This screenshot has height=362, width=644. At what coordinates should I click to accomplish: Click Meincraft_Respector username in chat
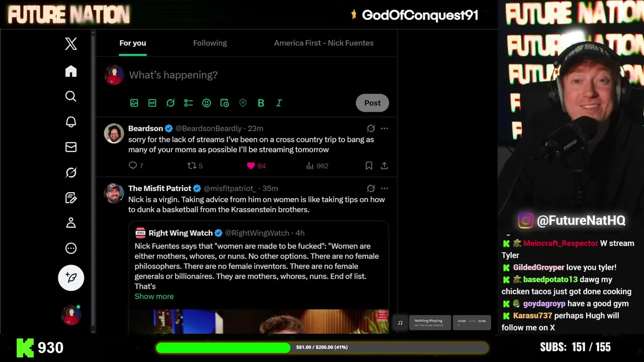pyautogui.click(x=560, y=243)
